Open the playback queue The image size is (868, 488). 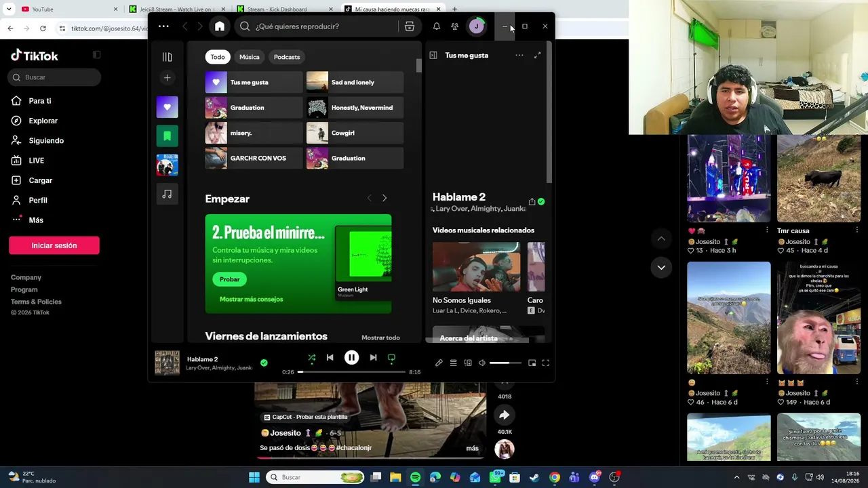[453, 363]
